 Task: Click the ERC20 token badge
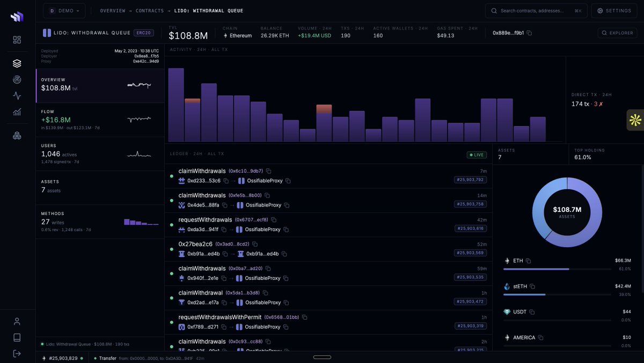[144, 33]
